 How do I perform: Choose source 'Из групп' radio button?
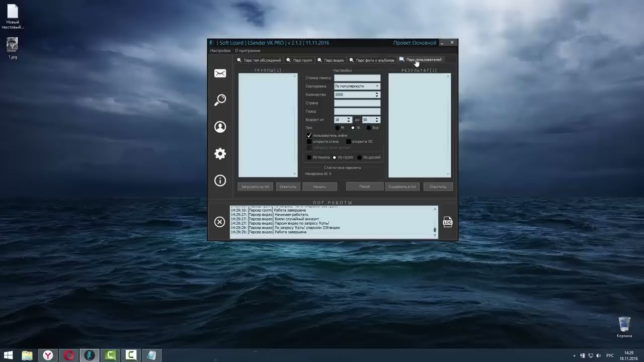[x=335, y=157]
